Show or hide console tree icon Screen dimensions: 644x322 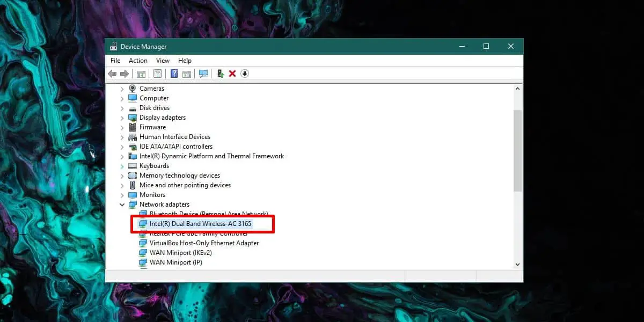(x=141, y=74)
